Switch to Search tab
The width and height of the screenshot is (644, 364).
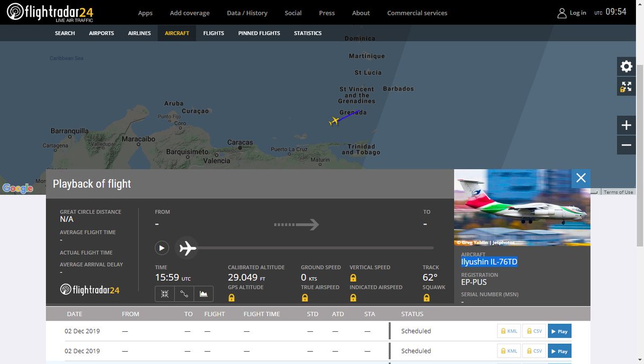pos(65,33)
